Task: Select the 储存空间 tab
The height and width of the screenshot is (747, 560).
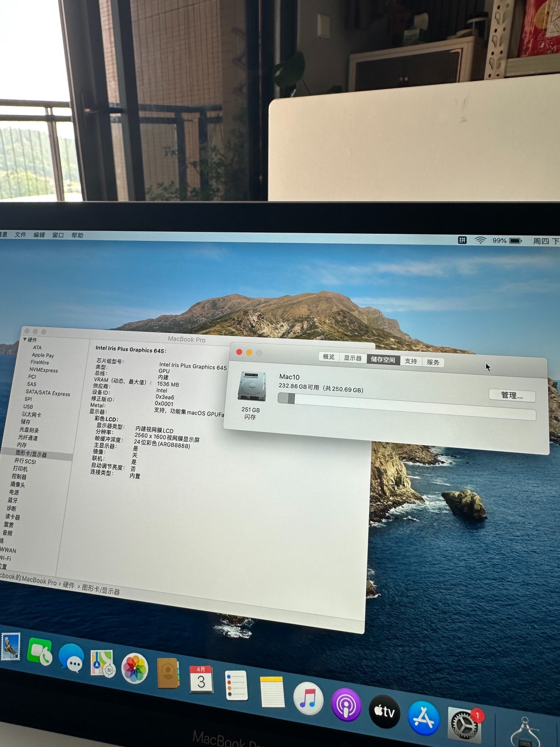Action: pos(383,359)
